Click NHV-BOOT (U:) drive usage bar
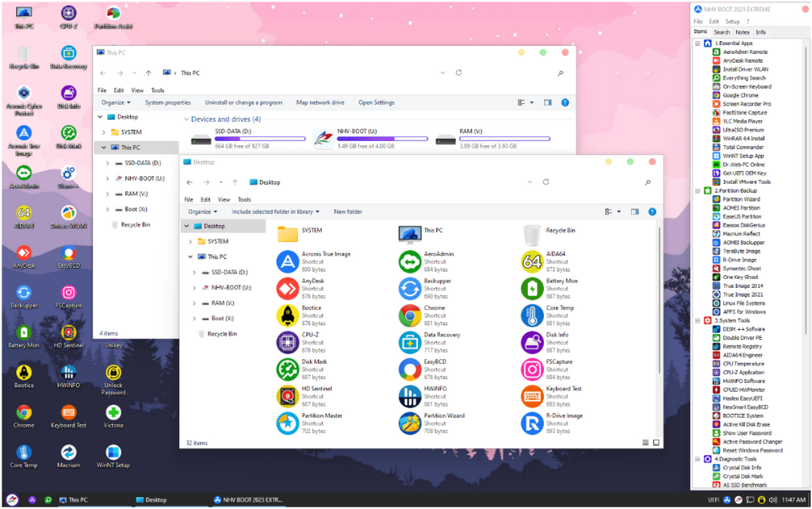 [382, 139]
